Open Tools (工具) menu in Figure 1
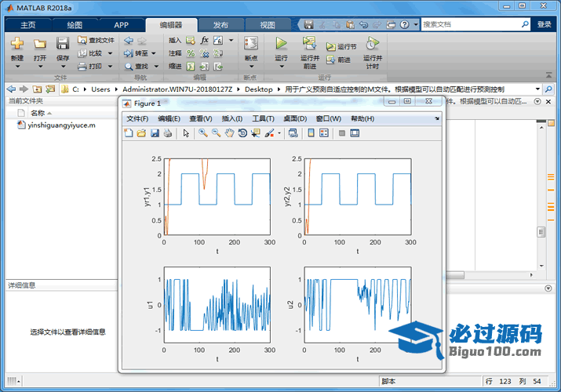Image resolution: width=561 pixels, height=392 pixels. [264, 118]
